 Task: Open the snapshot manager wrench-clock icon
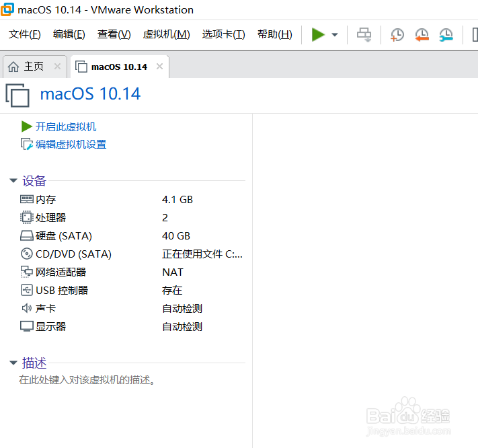(x=446, y=35)
